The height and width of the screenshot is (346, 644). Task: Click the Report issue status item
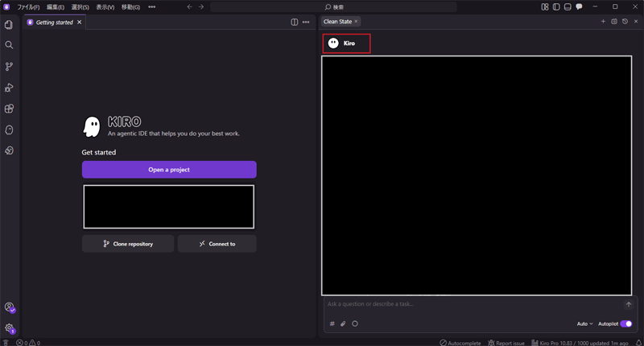(x=506, y=343)
